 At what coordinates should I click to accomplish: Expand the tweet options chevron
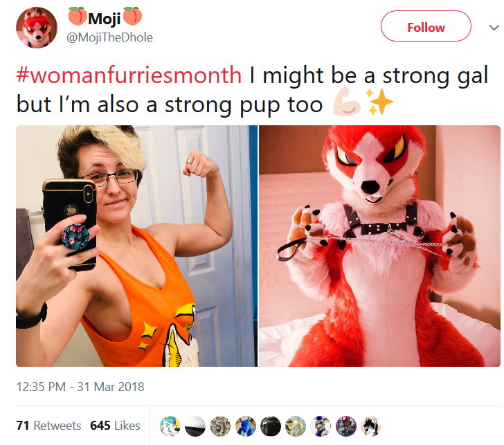click(494, 28)
